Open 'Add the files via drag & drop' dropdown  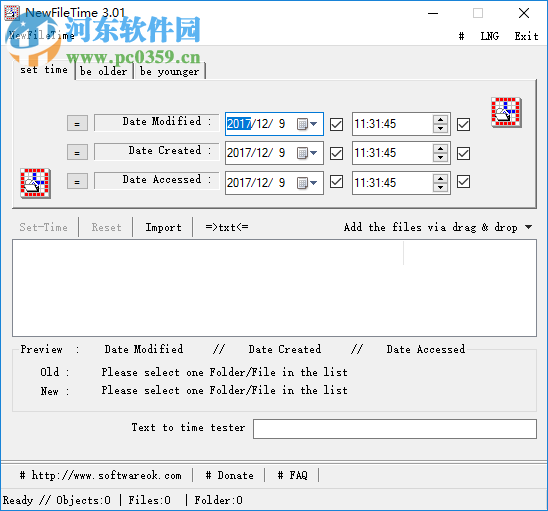pos(528,227)
